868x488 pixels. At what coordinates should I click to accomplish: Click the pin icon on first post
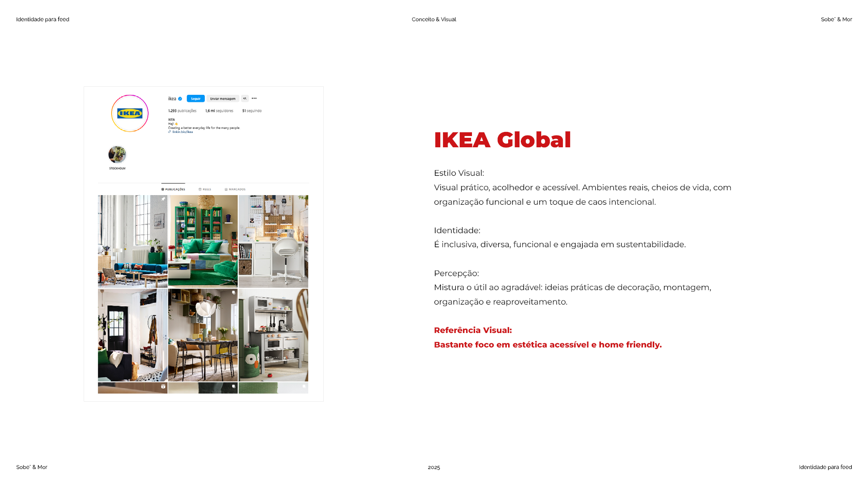163,199
